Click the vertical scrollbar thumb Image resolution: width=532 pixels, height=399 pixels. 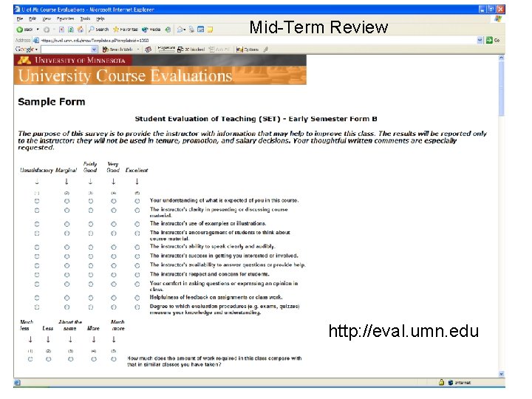502,89
